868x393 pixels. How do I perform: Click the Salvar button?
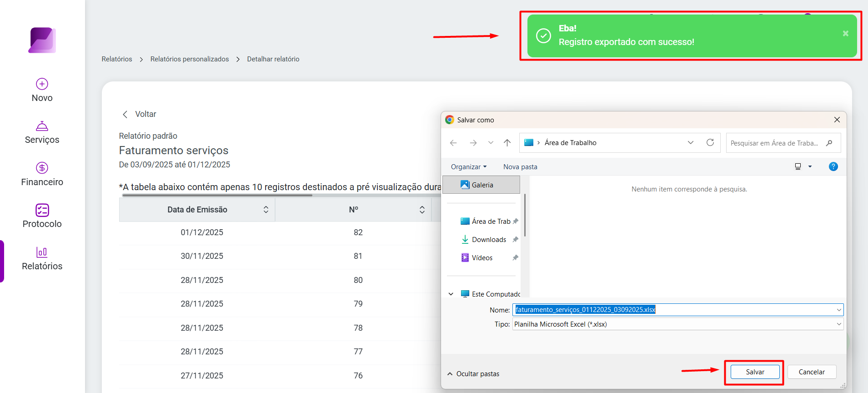pyautogui.click(x=755, y=372)
